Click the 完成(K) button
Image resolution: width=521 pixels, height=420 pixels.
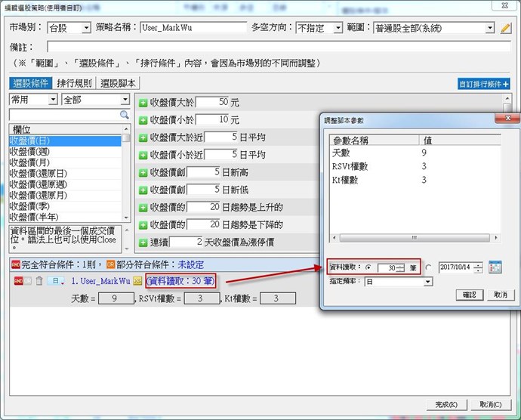pos(447,404)
